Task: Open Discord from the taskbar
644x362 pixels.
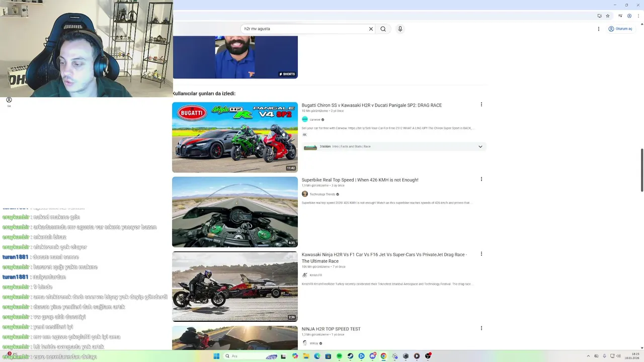Action: (373, 356)
